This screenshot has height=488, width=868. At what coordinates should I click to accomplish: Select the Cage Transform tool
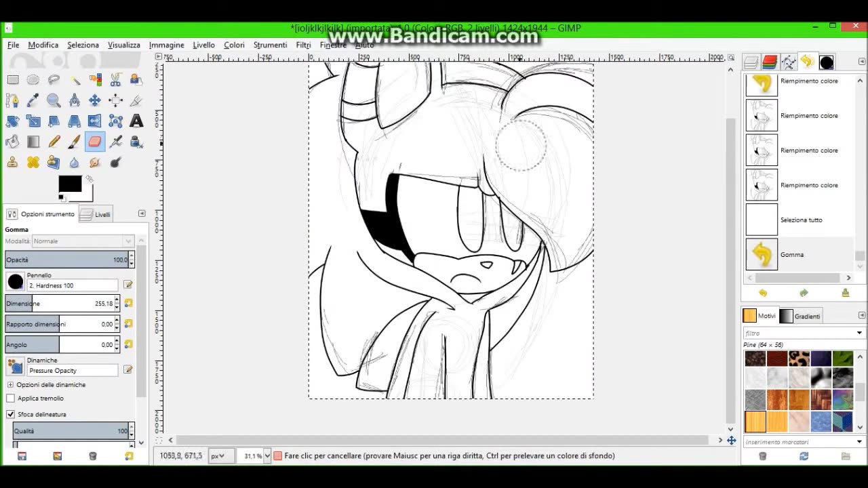click(x=115, y=121)
